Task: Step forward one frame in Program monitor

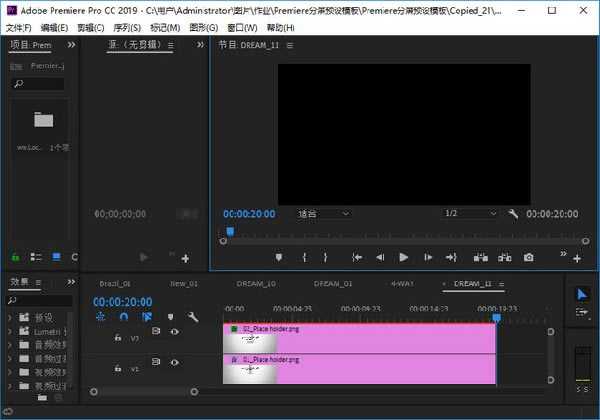Action: pos(428,257)
